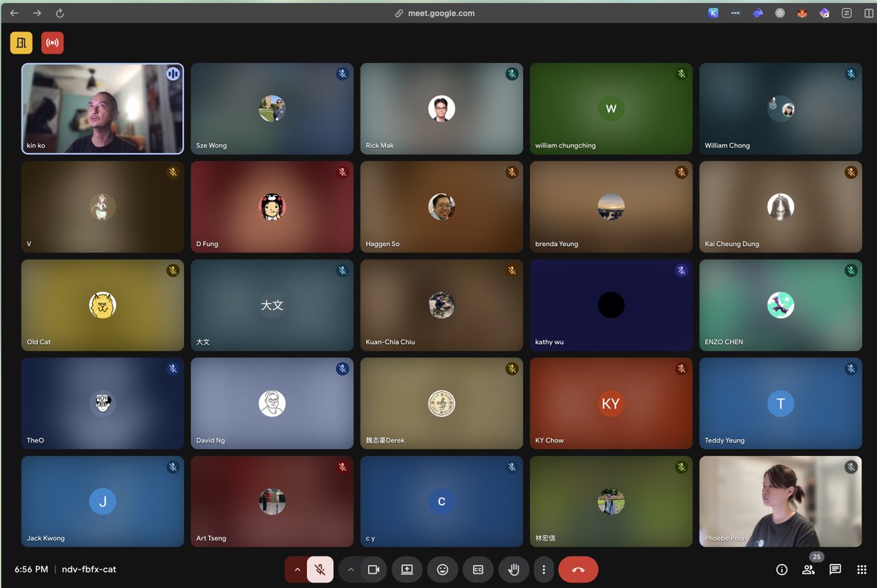
Task: Click the 大文 name label
Action: tap(203, 342)
